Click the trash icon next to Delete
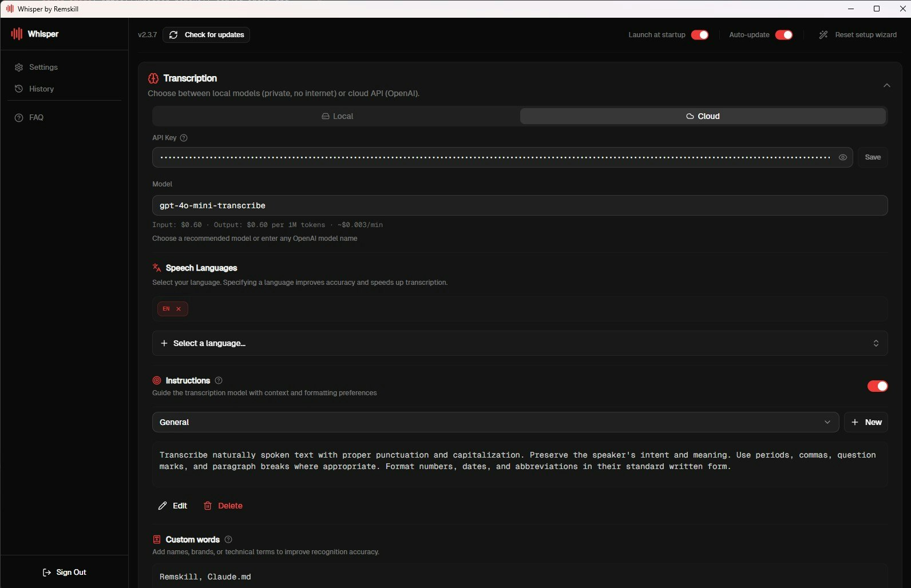 pos(208,506)
